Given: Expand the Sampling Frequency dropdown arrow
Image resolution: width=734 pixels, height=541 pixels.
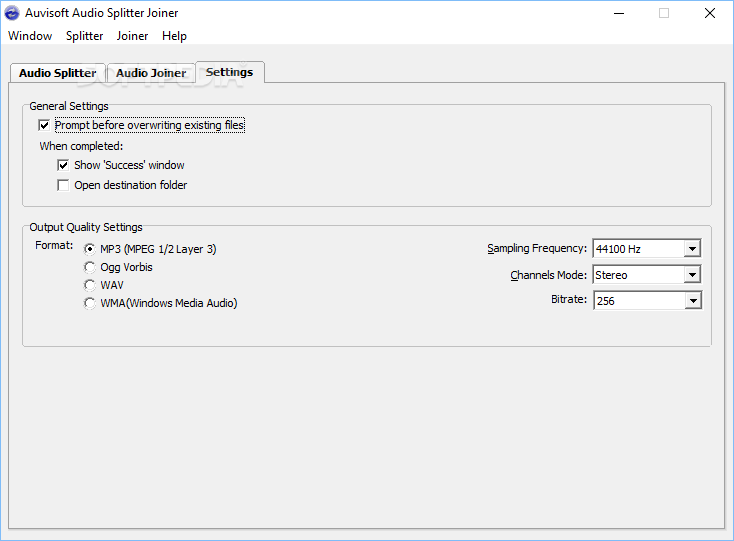Looking at the screenshot, I should pyautogui.click(x=692, y=249).
